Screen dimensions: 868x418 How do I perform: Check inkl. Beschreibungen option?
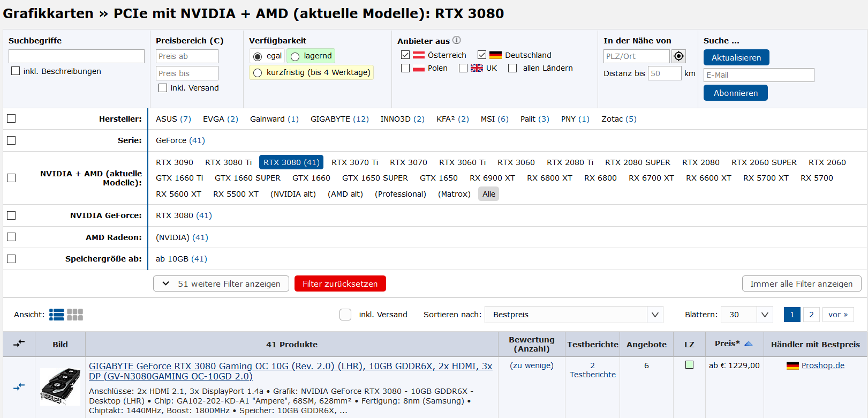click(x=16, y=71)
